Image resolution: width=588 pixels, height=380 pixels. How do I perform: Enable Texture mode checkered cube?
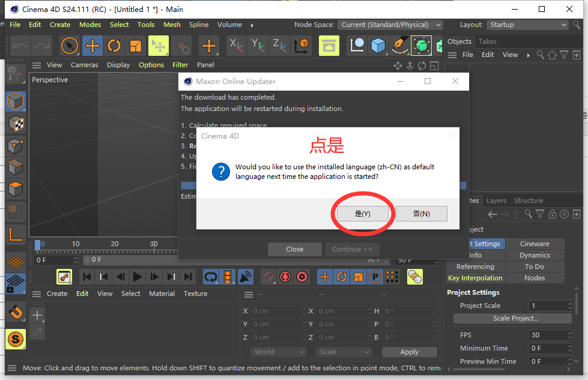[x=16, y=123]
